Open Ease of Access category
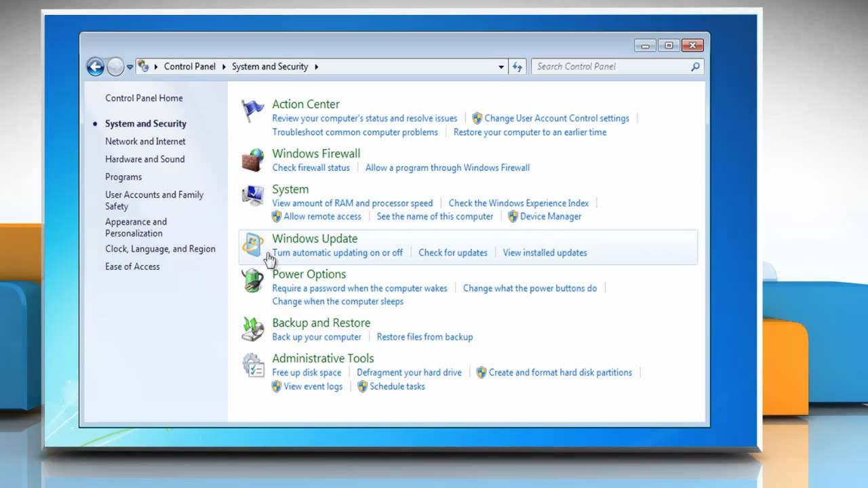The image size is (868, 488). point(132,266)
